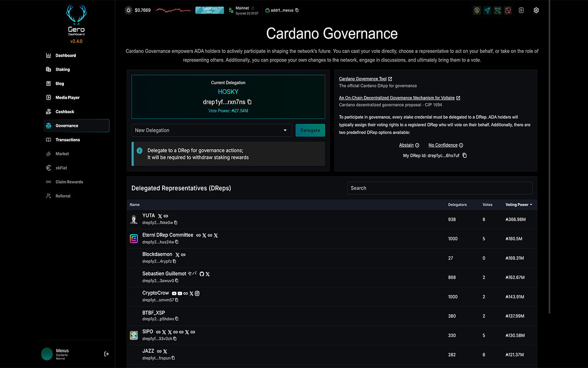Open CryptoCrow's first YouTube icon

point(174,293)
